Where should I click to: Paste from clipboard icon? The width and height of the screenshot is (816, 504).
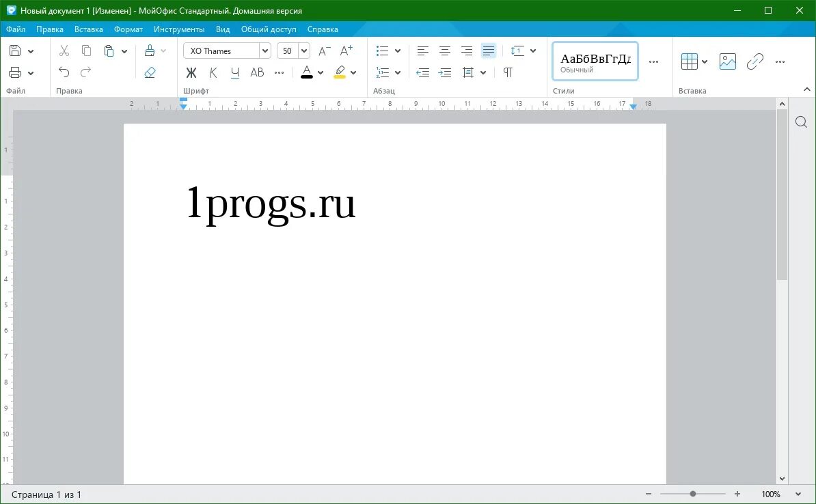coord(109,51)
